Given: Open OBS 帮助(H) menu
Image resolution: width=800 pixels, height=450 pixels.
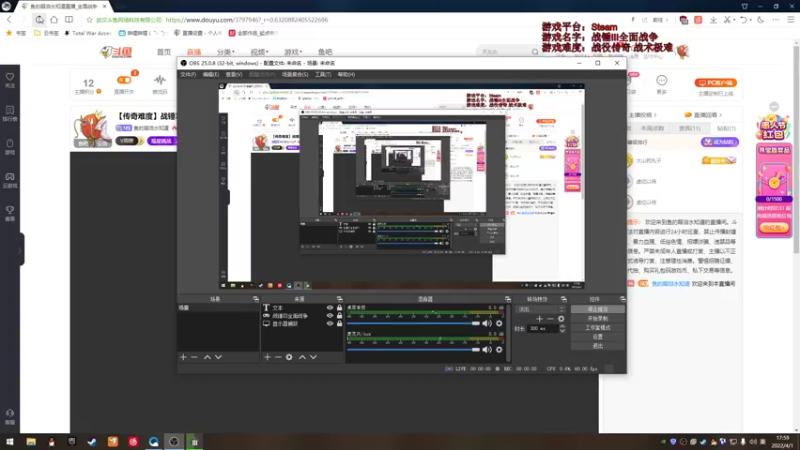Looking at the screenshot, I should click(x=346, y=74).
